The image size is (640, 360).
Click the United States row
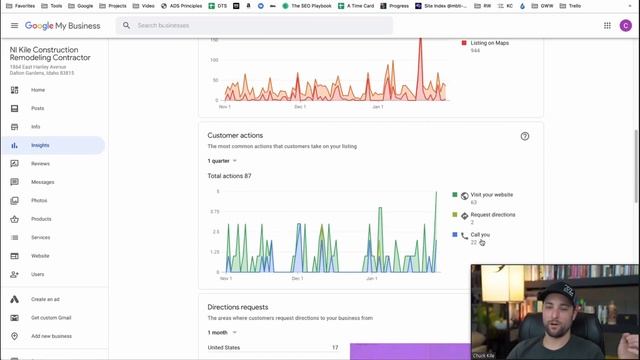[x=273, y=348]
